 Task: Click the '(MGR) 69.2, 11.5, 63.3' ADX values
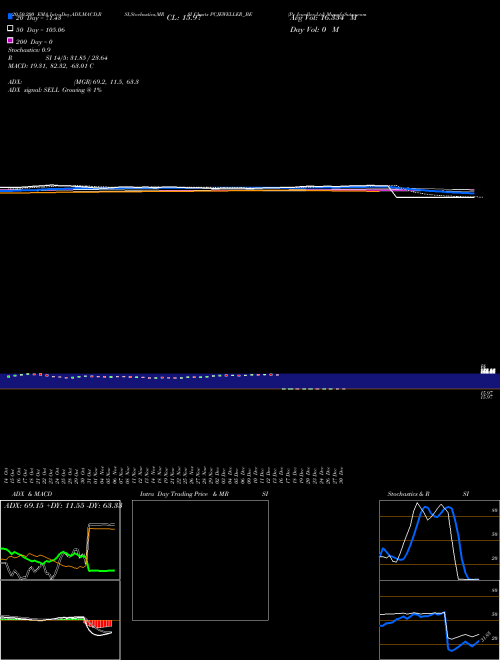pos(106,82)
